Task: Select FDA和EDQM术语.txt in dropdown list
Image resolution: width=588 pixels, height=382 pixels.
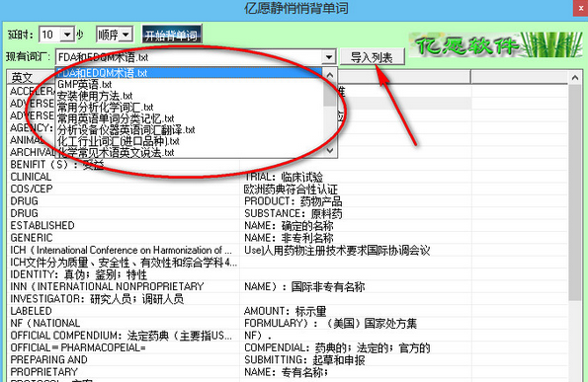Action: pos(189,73)
